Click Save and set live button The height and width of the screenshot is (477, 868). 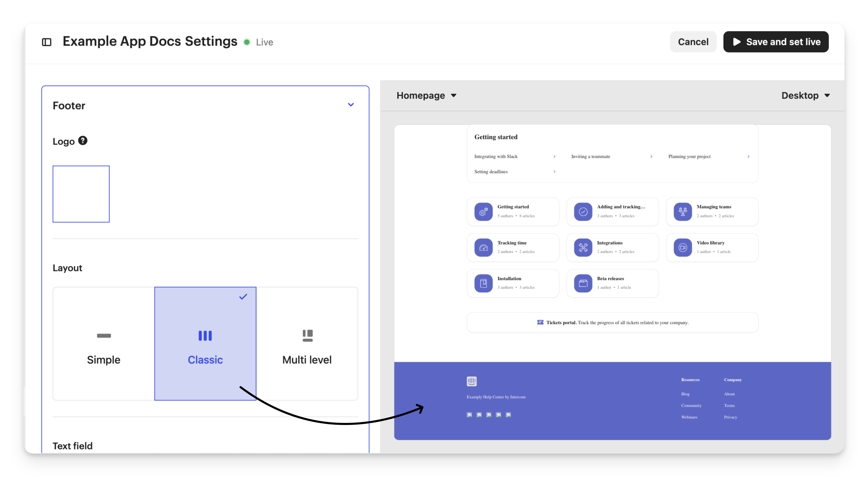776,42
